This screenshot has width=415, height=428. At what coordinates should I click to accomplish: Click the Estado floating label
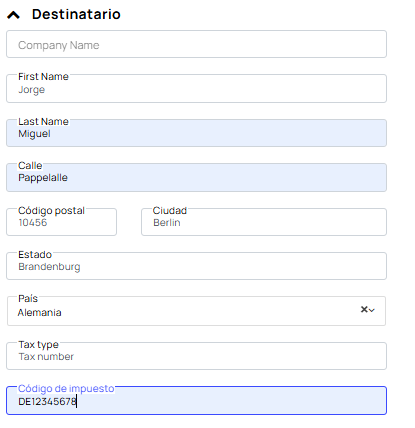(x=35, y=255)
